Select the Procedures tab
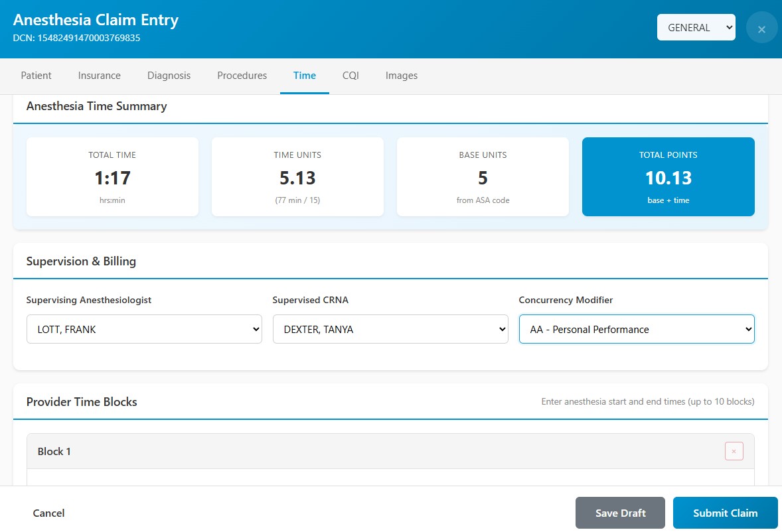The height and width of the screenshot is (532, 782). (x=242, y=76)
